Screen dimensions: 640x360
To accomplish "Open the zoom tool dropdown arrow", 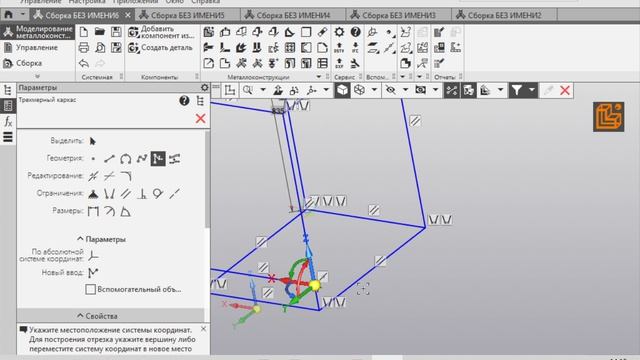I will (263, 90).
